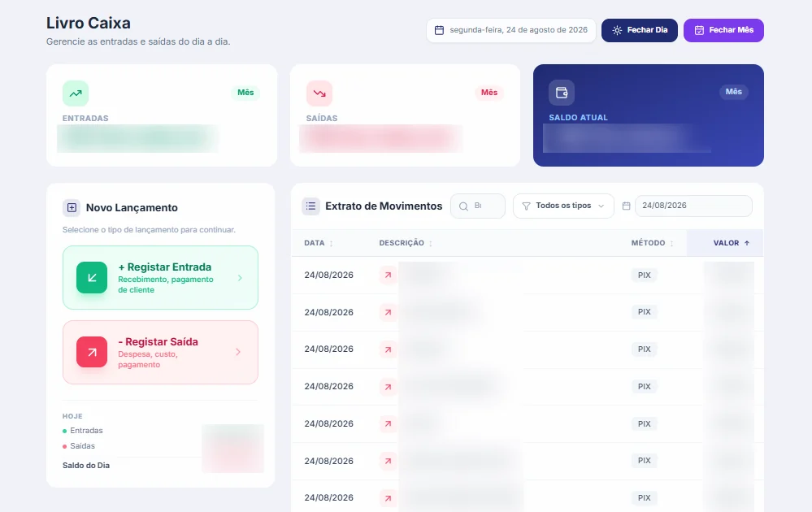The height and width of the screenshot is (512, 812).
Task: Click the Fechar Dia button
Action: click(x=639, y=30)
